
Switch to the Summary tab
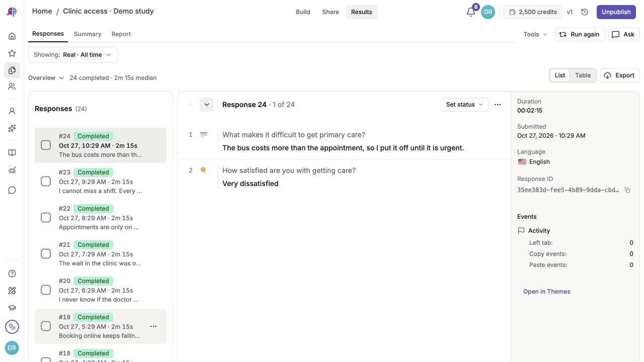[x=88, y=34]
